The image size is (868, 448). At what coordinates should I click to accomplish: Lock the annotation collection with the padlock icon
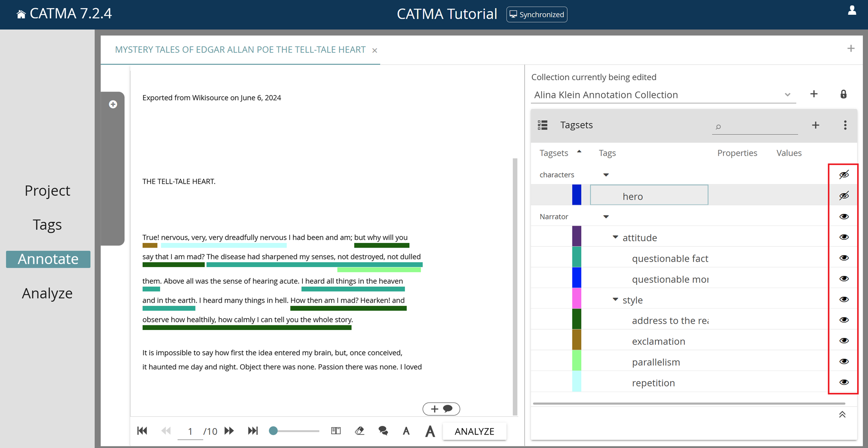coord(844,94)
